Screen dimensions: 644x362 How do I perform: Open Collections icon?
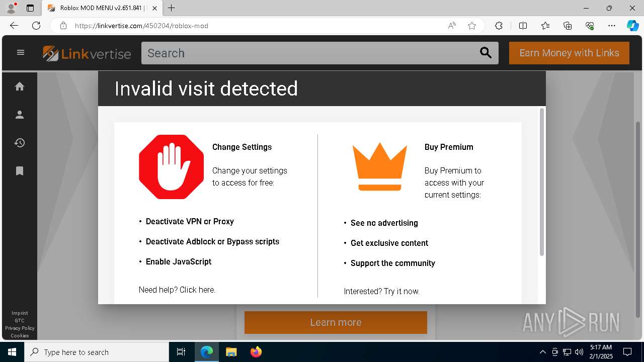[568, 26]
